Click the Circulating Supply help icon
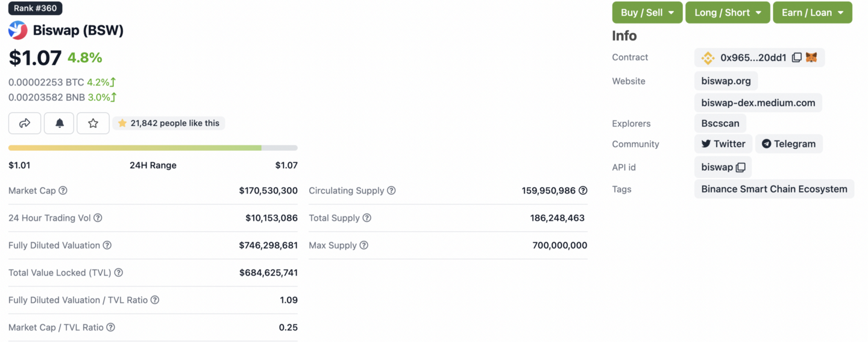The height and width of the screenshot is (342, 868). coord(391,191)
